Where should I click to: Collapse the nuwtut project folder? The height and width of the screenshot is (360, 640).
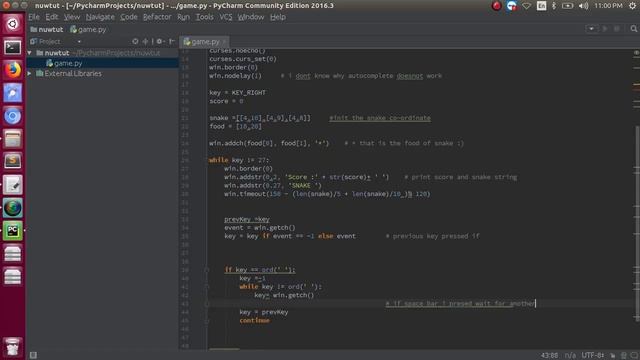click(30, 53)
